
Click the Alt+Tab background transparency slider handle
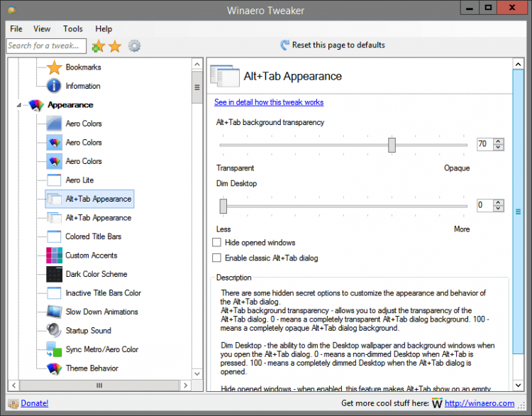click(x=392, y=145)
